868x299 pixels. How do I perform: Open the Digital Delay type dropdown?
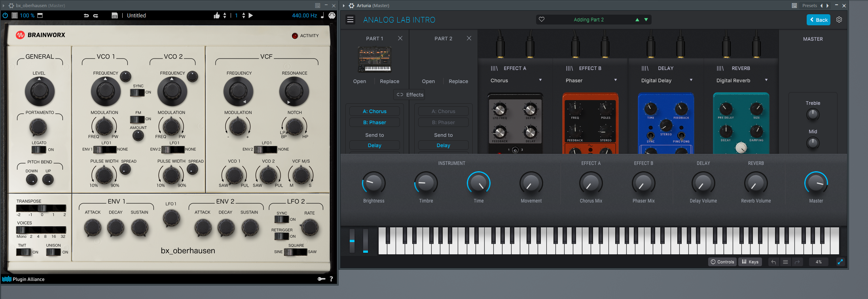coord(667,80)
